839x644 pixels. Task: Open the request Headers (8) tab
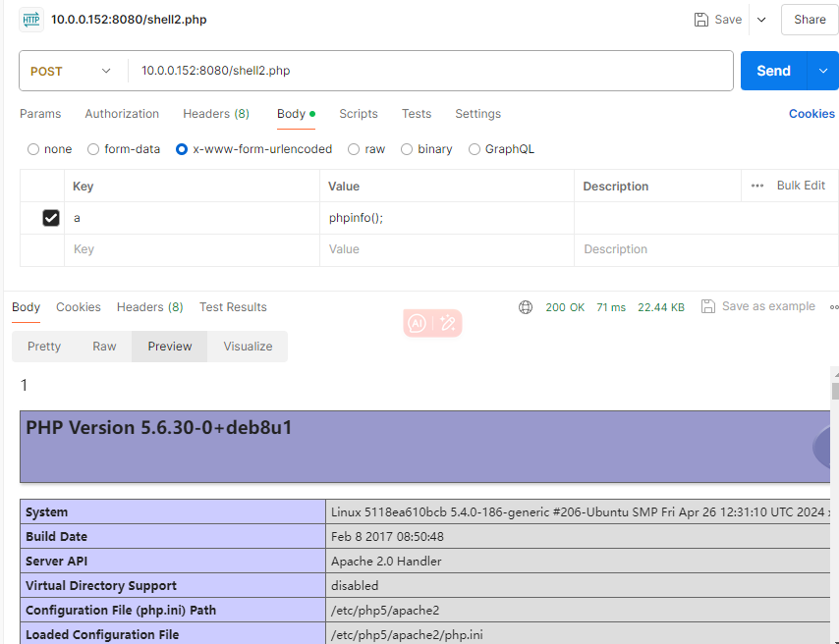click(216, 114)
